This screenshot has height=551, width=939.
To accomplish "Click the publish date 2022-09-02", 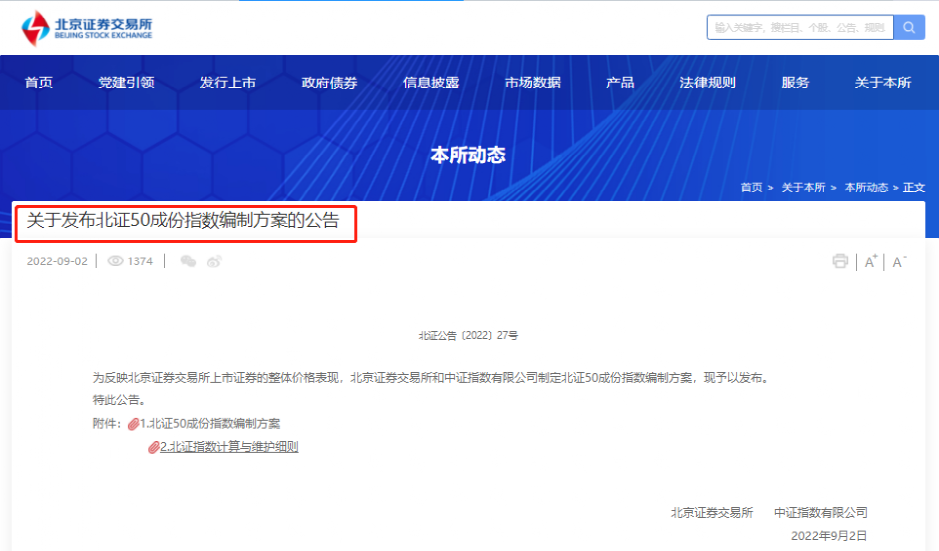I will coord(57,261).
